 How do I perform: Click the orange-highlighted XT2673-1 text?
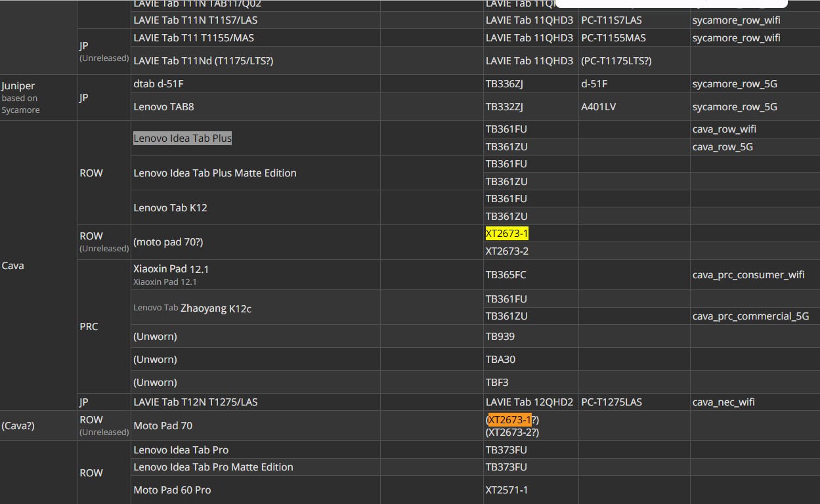509,419
